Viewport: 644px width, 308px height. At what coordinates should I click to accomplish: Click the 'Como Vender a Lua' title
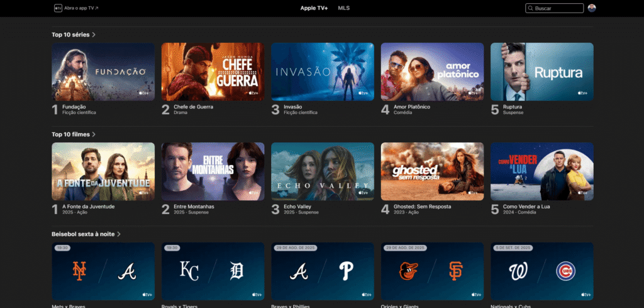pyautogui.click(x=526, y=207)
